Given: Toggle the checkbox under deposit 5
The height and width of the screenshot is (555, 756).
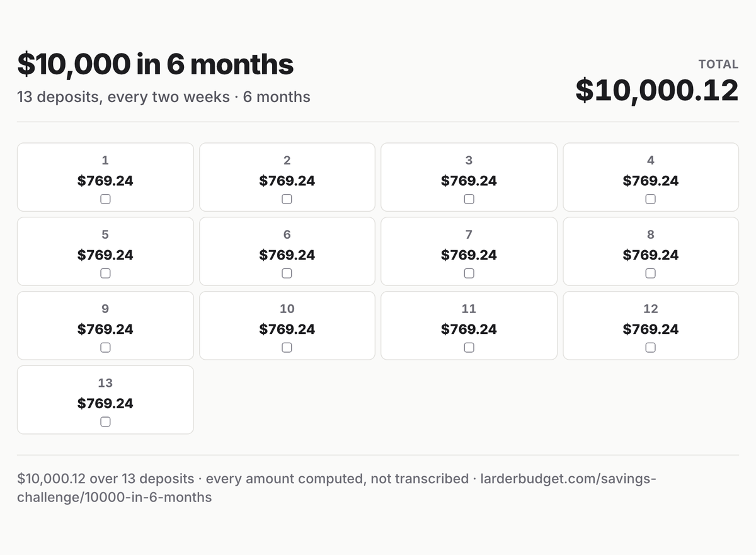Looking at the screenshot, I should [105, 273].
